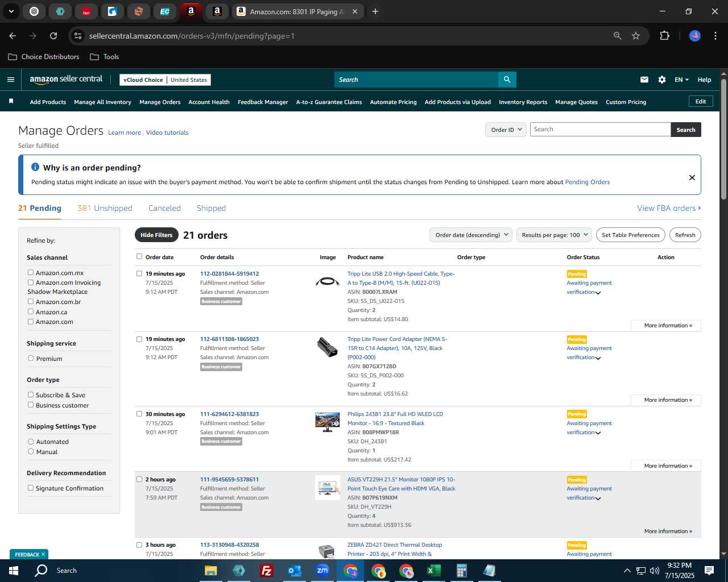Reload the page with the browser refresh icon
Image resolution: width=728 pixels, height=582 pixels.
(x=53, y=36)
